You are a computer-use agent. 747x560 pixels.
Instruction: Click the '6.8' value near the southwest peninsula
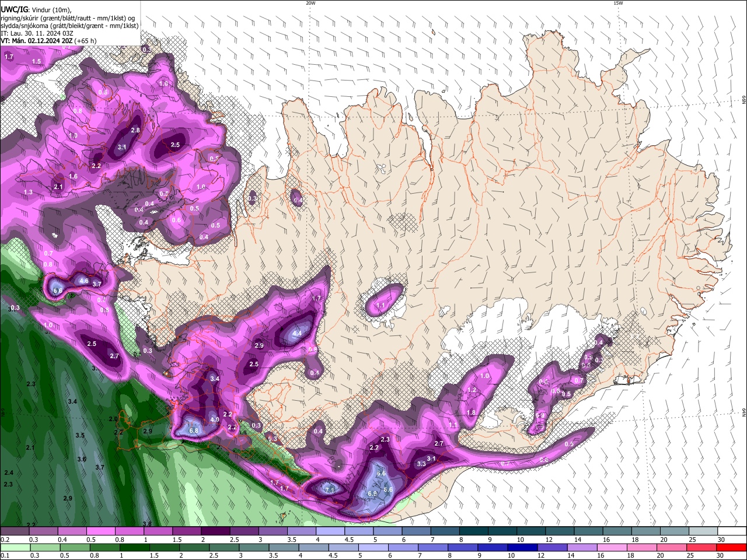tap(194, 430)
